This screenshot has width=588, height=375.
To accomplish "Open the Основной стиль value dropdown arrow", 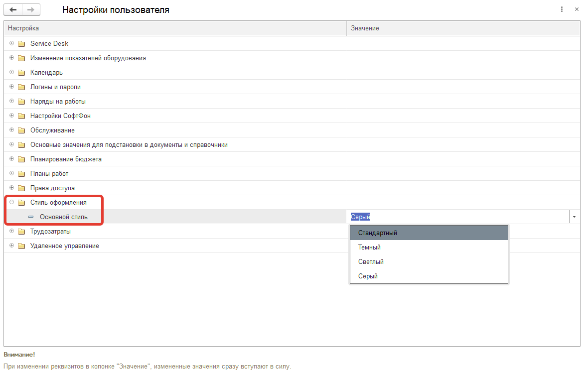I will pos(574,217).
